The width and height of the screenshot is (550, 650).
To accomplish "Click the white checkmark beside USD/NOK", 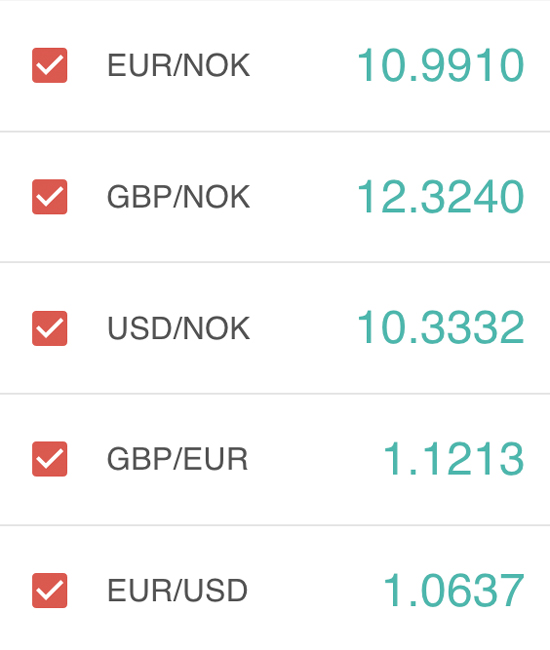I will tap(50, 328).
